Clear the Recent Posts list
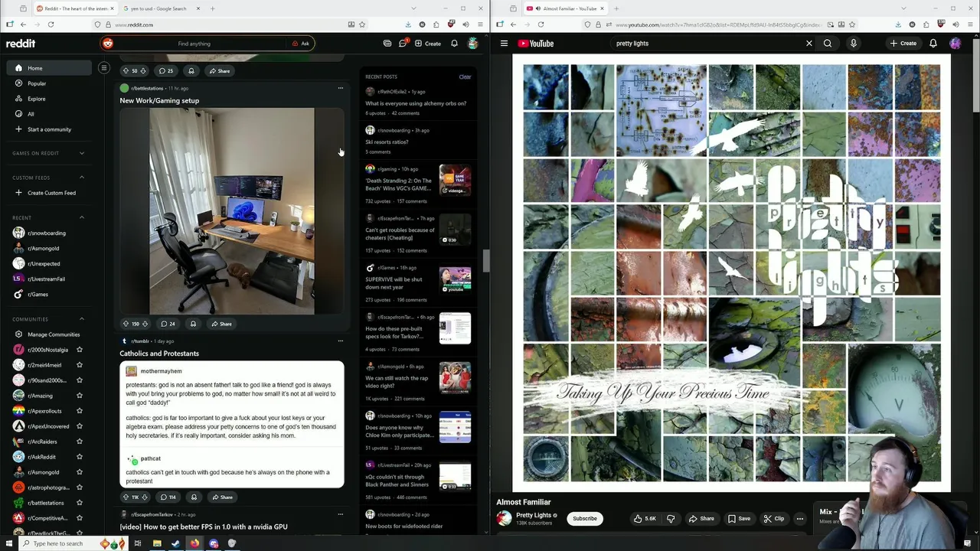 pyautogui.click(x=465, y=77)
